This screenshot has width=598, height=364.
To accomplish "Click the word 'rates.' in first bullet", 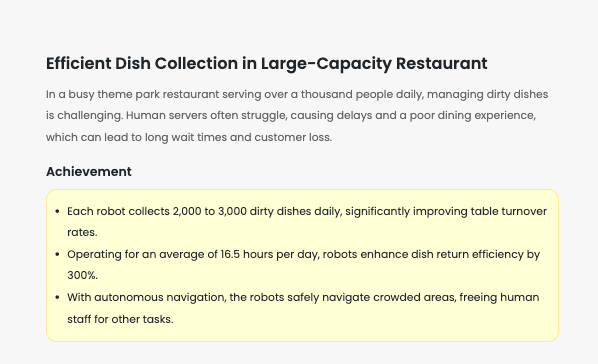I will tap(82, 232).
